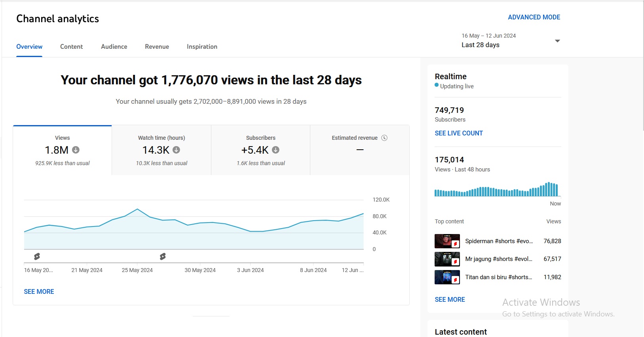Click the 11,982 views value
The height and width of the screenshot is (337, 644).
coord(552,277)
